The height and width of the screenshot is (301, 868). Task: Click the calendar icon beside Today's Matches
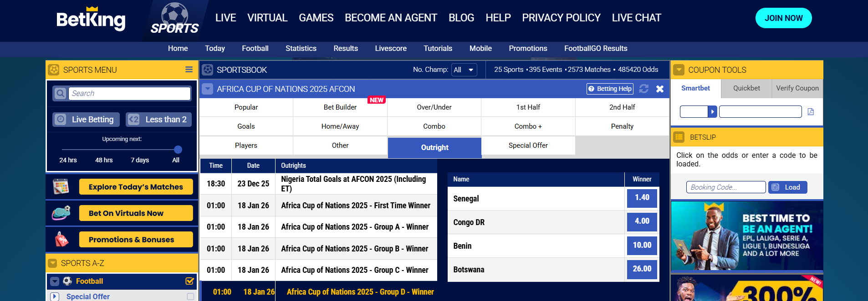[61, 186]
